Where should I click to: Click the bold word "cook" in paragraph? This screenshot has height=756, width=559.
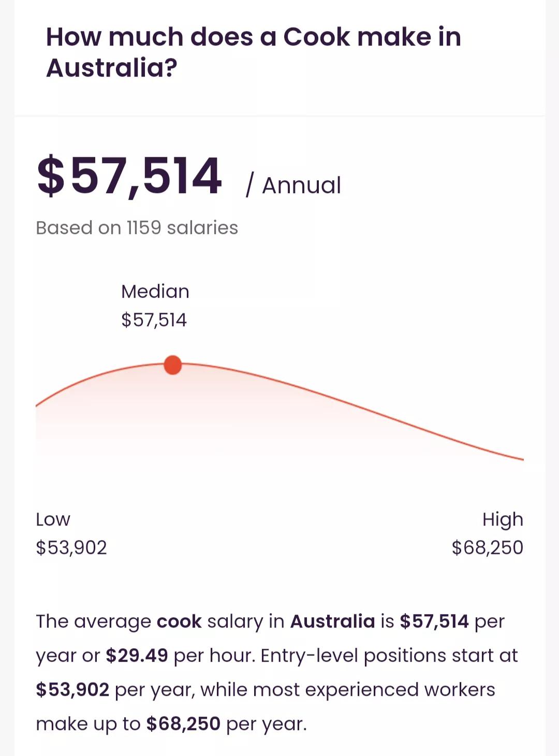(179, 621)
